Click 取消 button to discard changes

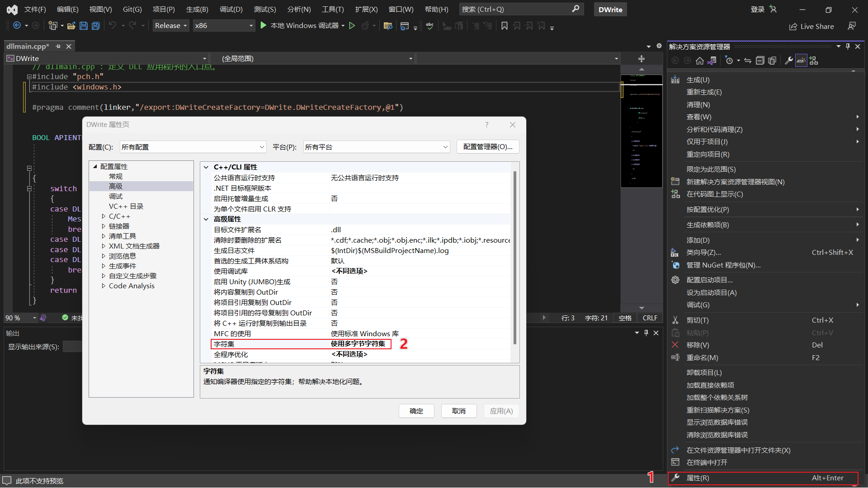(x=458, y=411)
